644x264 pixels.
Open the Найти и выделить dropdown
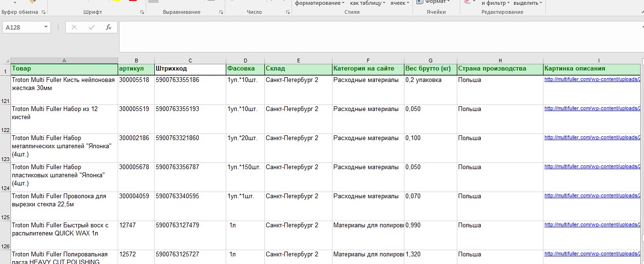pos(528,3)
